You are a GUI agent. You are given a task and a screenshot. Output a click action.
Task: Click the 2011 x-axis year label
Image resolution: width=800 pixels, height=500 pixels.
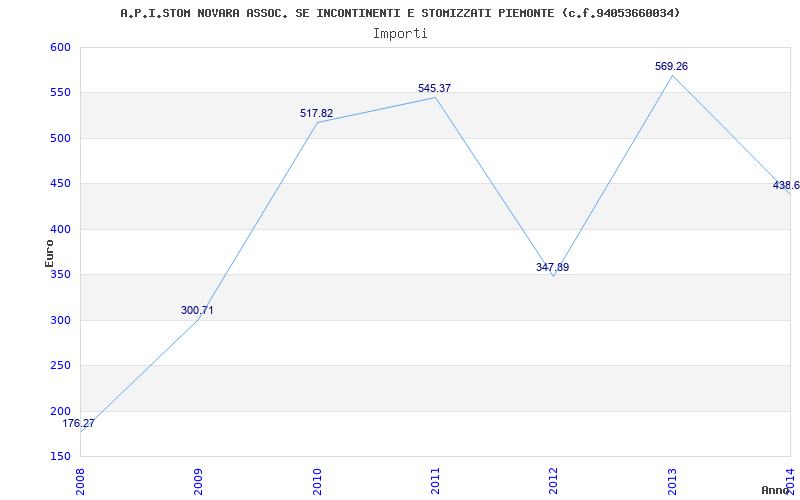point(435,481)
